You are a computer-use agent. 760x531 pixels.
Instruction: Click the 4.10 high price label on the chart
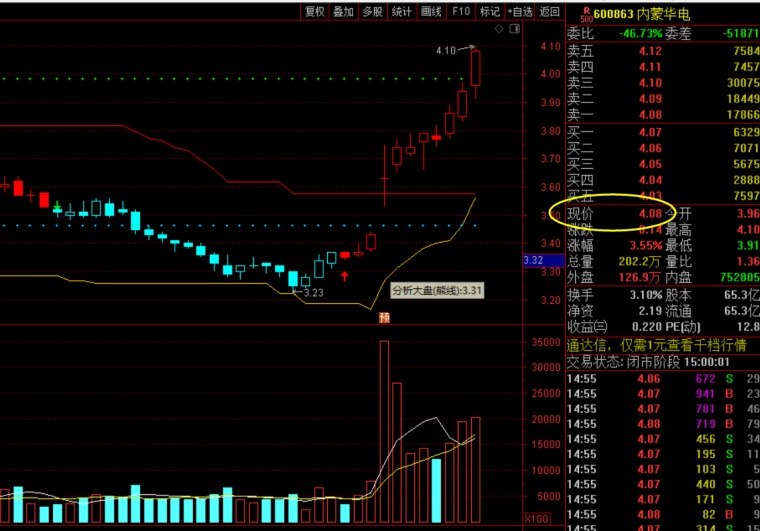[446, 50]
